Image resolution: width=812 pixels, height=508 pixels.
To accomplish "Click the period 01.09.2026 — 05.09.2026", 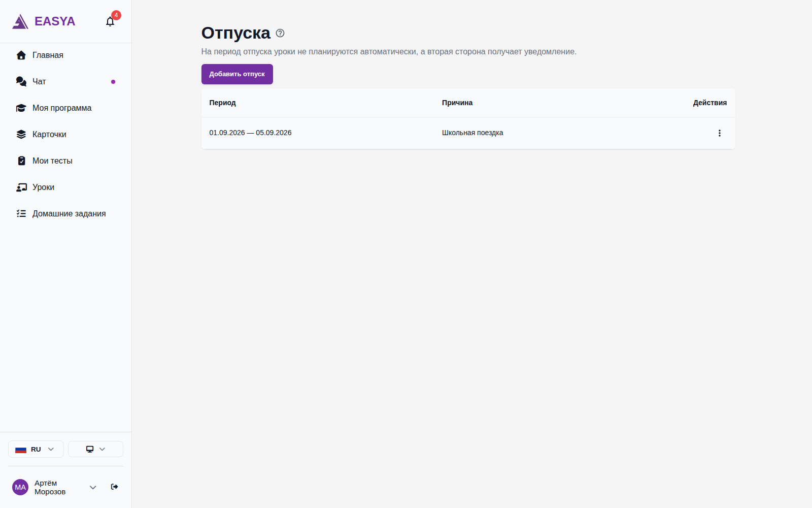I will 250,133.
